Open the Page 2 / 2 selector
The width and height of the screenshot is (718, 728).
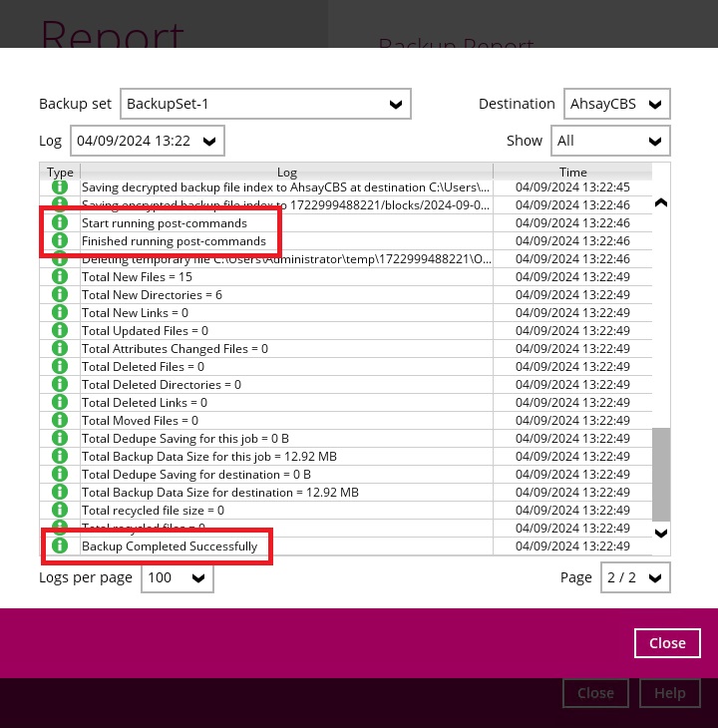634,577
